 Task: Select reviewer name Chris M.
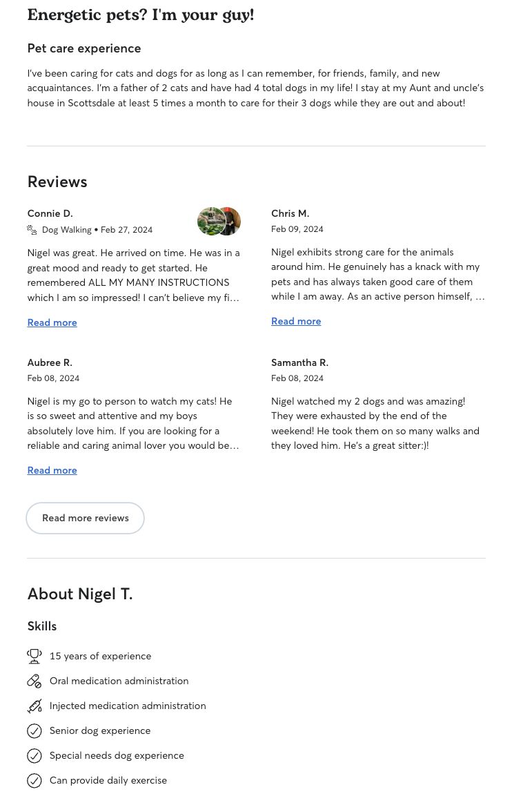pyautogui.click(x=290, y=213)
